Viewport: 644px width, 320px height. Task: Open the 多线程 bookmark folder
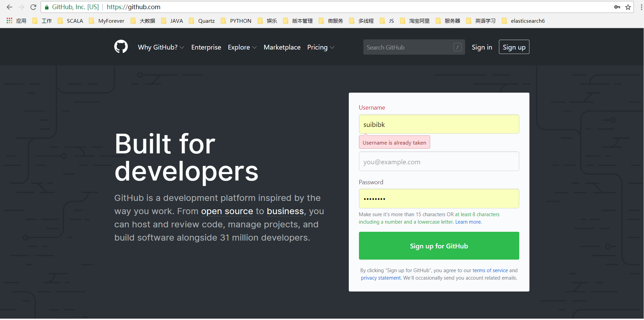(361, 21)
